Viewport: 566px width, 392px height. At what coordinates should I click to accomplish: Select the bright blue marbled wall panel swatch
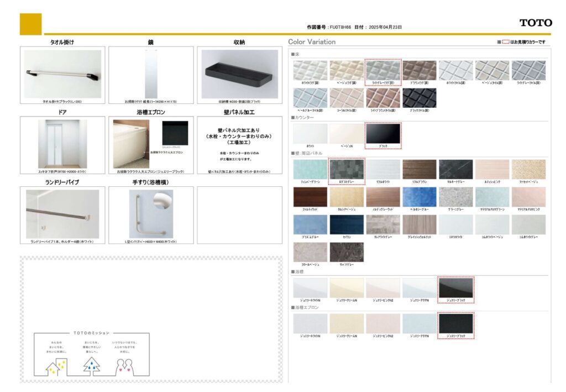tap(419, 197)
